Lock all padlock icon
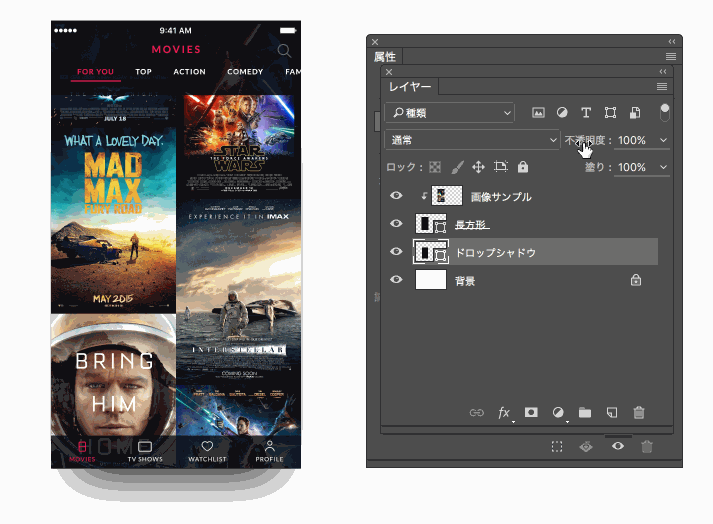Image resolution: width=713 pixels, height=524 pixels. (x=523, y=167)
